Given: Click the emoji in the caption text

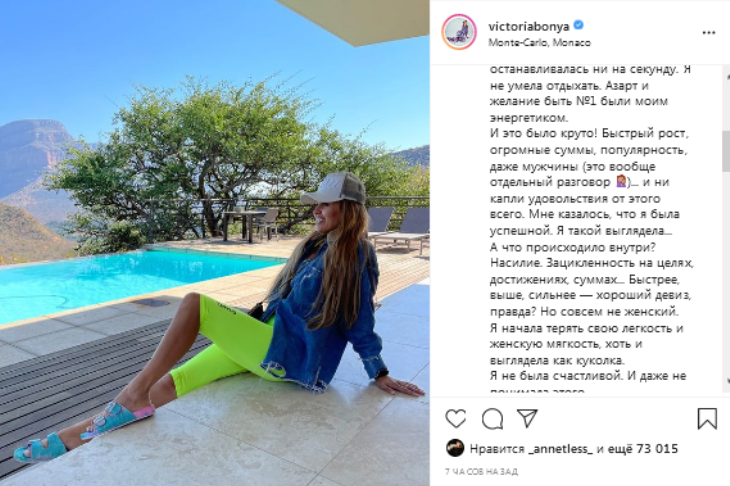Looking at the screenshot, I should point(620,182).
